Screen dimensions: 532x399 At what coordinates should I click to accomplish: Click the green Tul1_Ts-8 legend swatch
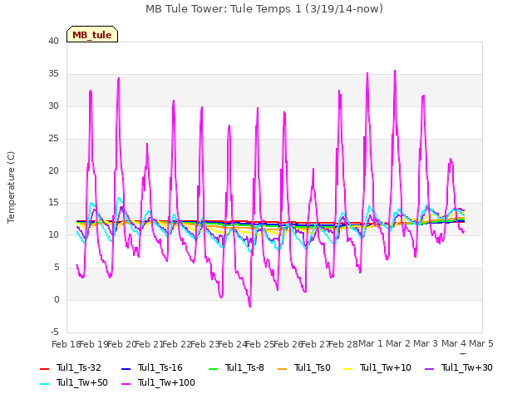click(213, 369)
